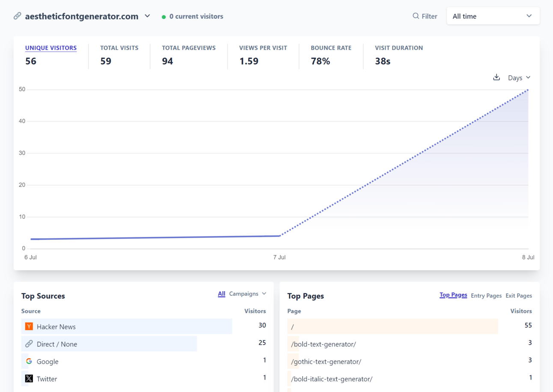Image resolution: width=553 pixels, height=392 pixels.
Task: Open the All time date range dropdown
Action: [x=493, y=16]
